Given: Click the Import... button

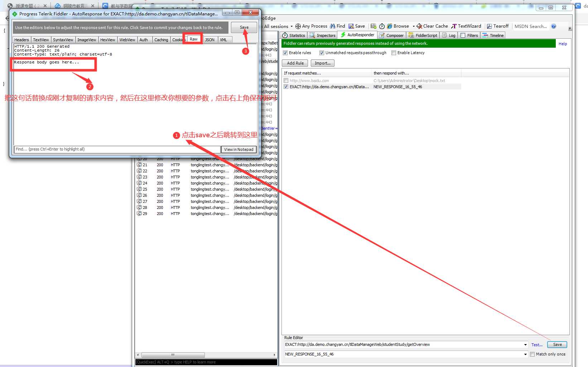Looking at the screenshot, I should point(323,63).
